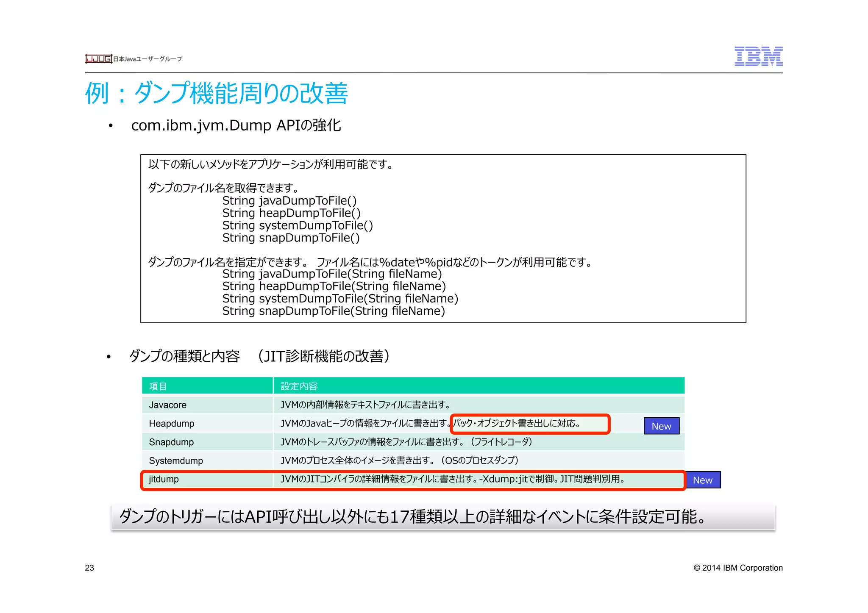Click the text パック・オブジェクト書き出しに対応

click(517, 423)
